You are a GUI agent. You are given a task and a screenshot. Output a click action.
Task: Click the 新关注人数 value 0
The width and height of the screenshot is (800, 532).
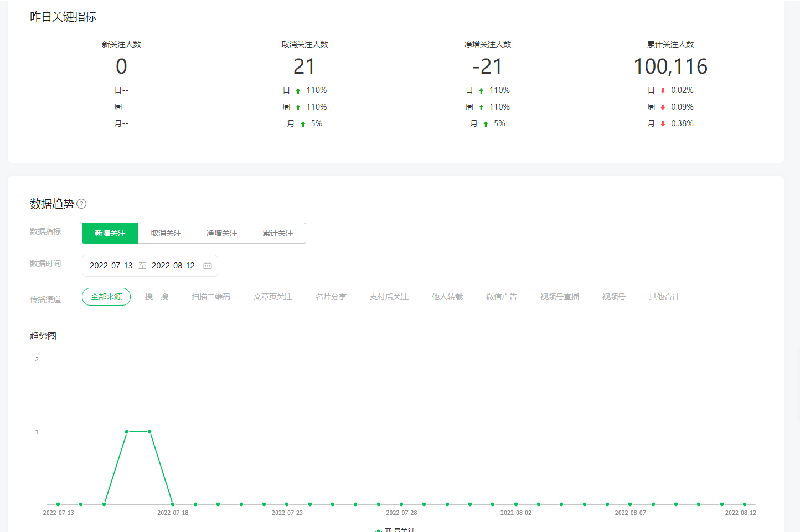click(121, 66)
